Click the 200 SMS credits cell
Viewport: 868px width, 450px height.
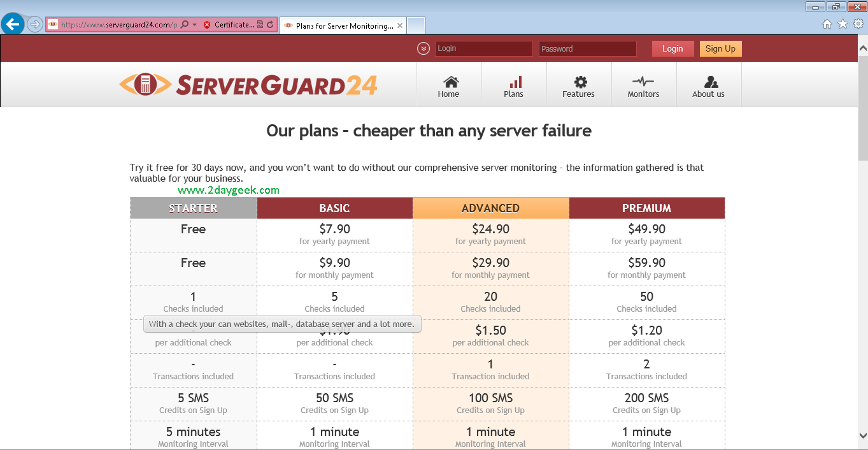coord(647,403)
